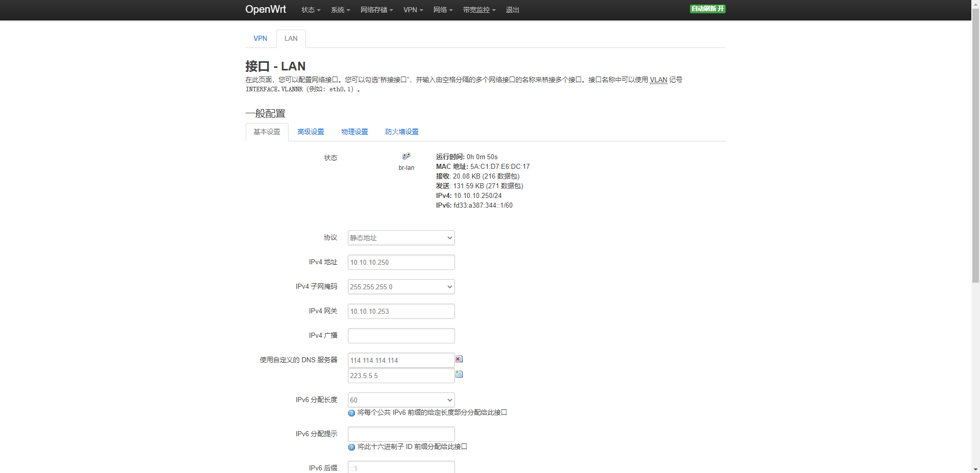Click the IPv6 分配提示 input field

(401, 434)
